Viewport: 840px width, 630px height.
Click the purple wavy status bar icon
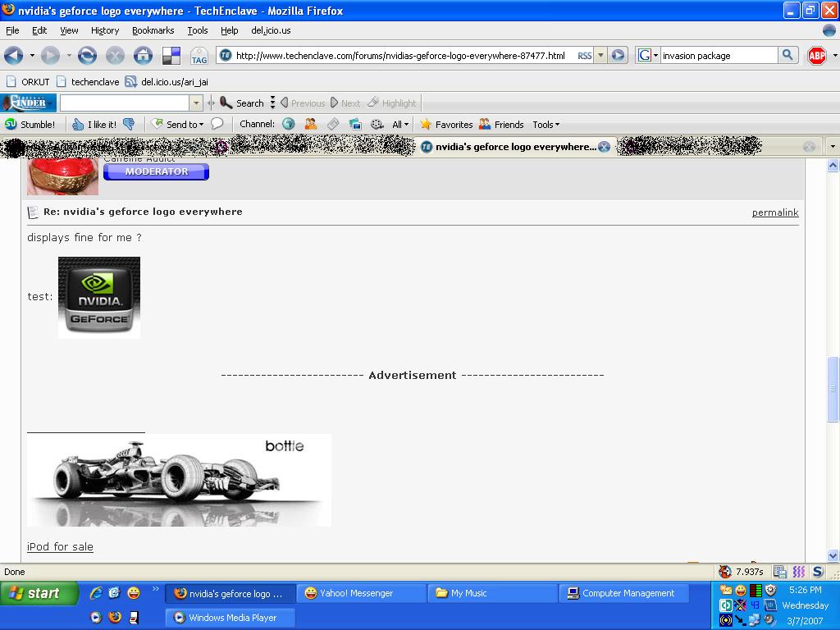[799, 572]
